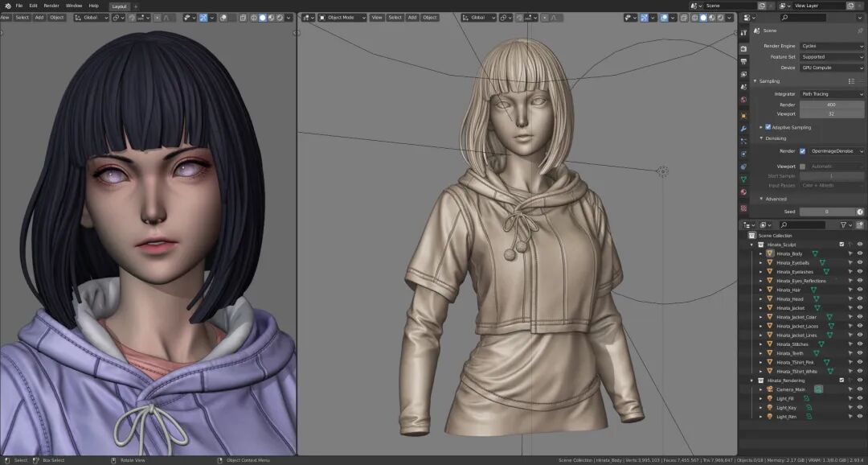
Task: Open the Render menu
Action: click(51, 6)
